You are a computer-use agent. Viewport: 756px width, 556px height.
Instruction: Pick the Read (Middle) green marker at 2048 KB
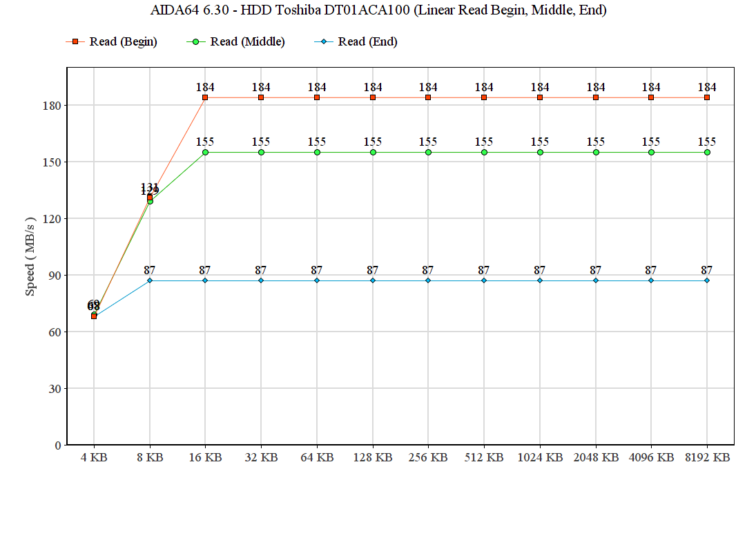(x=596, y=153)
